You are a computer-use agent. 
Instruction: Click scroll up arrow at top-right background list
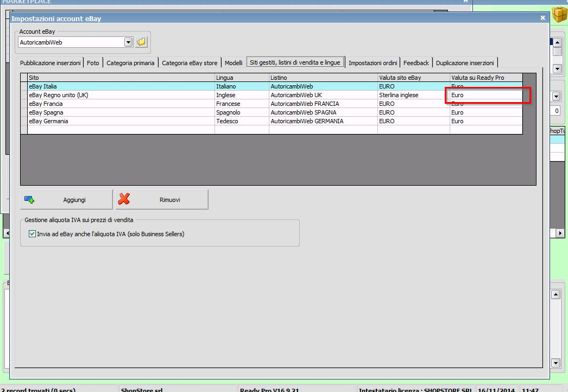point(557,42)
